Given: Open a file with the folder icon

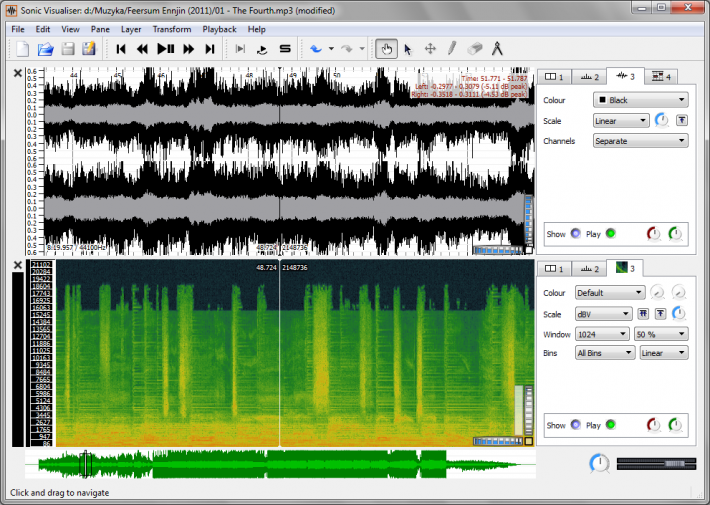Looking at the screenshot, I should click(45, 49).
